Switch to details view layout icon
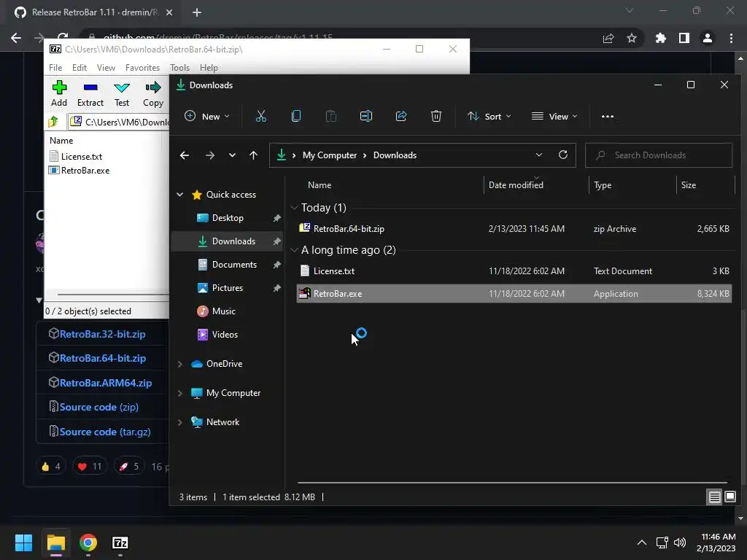The width and height of the screenshot is (747, 560). tap(714, 497)
